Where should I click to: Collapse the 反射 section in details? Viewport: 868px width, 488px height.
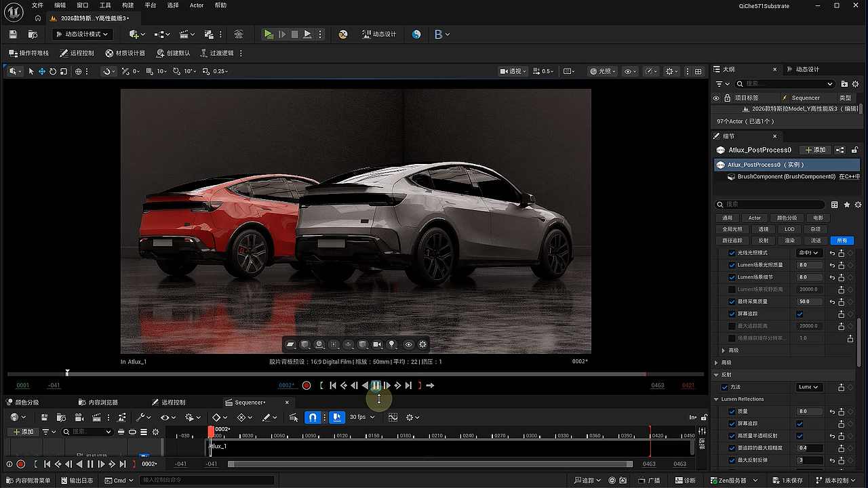pos(717,375)
